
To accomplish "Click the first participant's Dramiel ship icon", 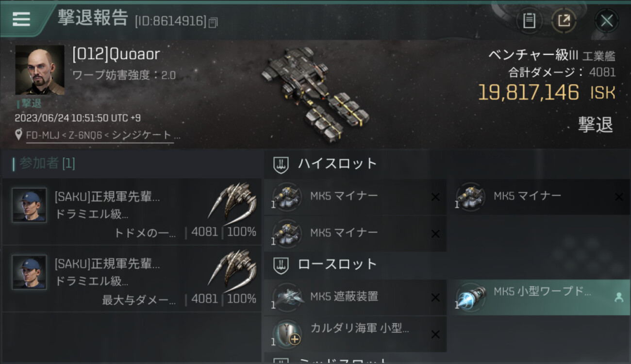I will (232, 201).
